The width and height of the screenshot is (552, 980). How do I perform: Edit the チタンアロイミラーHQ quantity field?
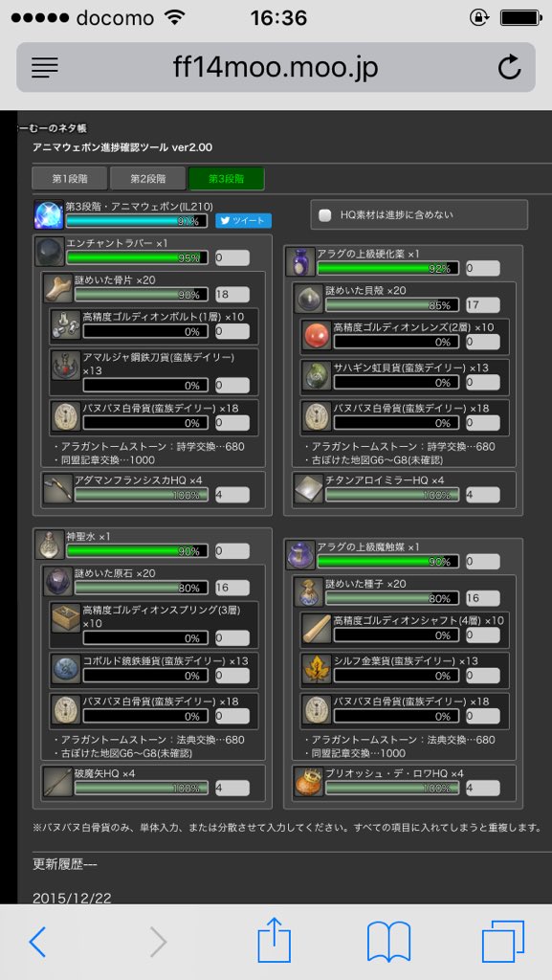483,495
